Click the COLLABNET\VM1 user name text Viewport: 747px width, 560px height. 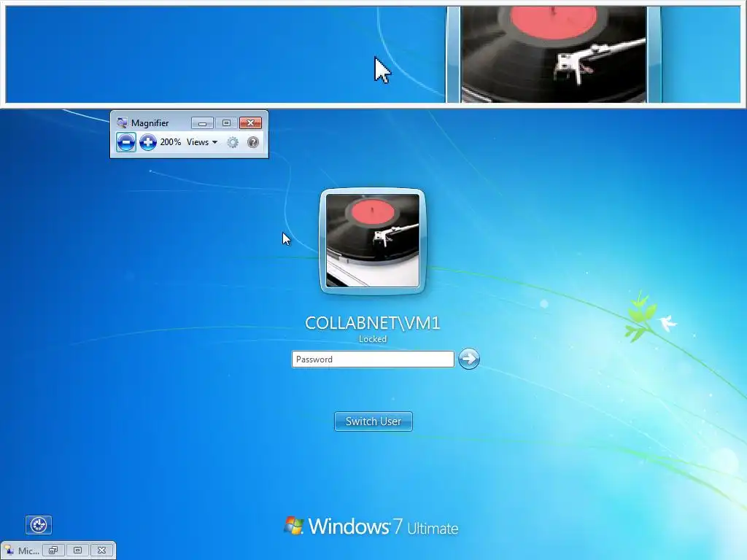click(373, 323)
